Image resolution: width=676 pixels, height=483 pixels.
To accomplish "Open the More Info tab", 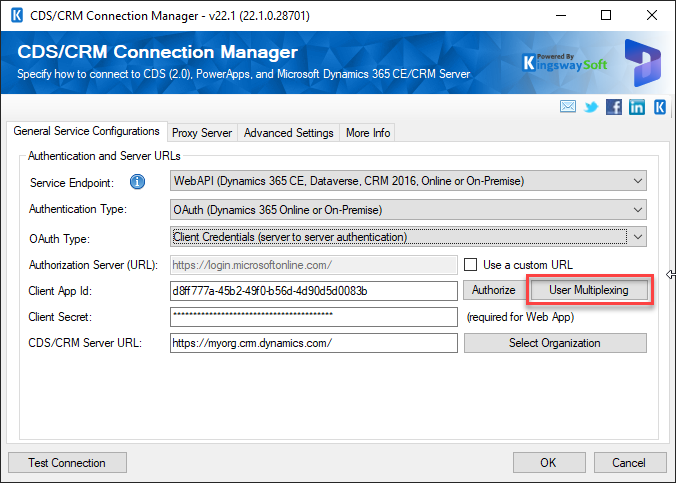I will (368, 133).
